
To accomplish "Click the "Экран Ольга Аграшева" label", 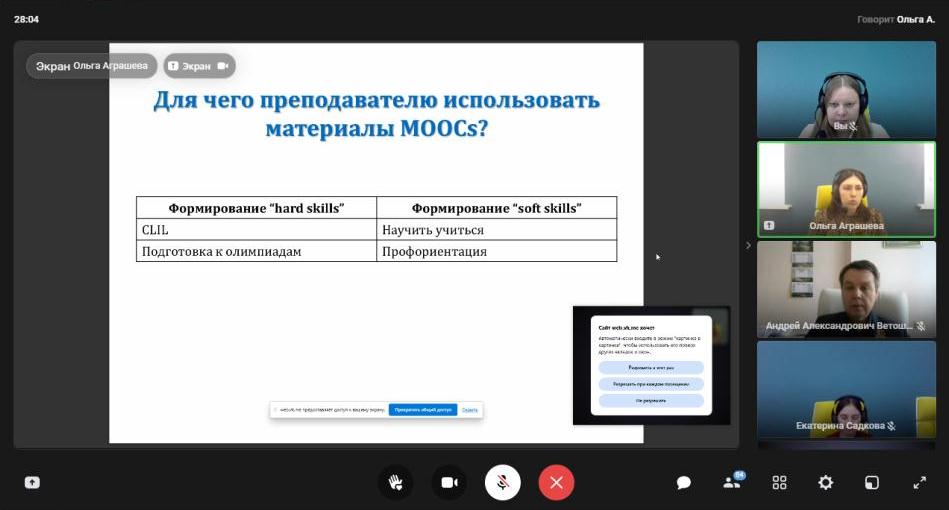I will (92, 66).
